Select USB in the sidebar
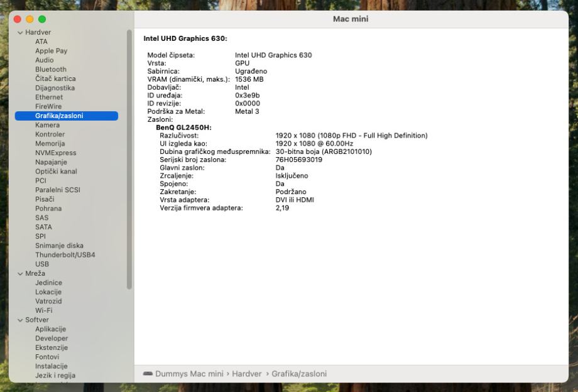 (x=42, y=264)
